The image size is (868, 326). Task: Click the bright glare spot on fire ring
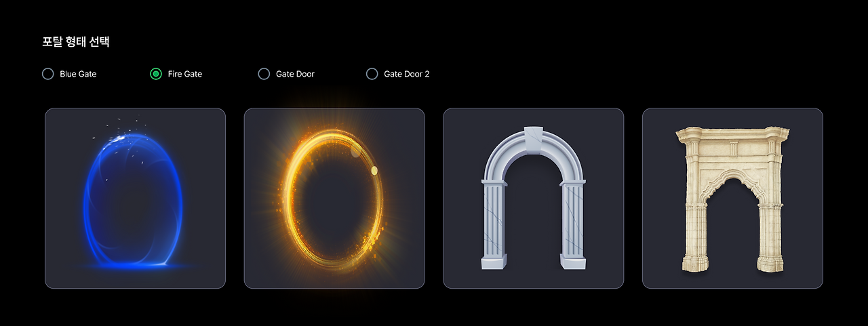click(x=374, y=170)
